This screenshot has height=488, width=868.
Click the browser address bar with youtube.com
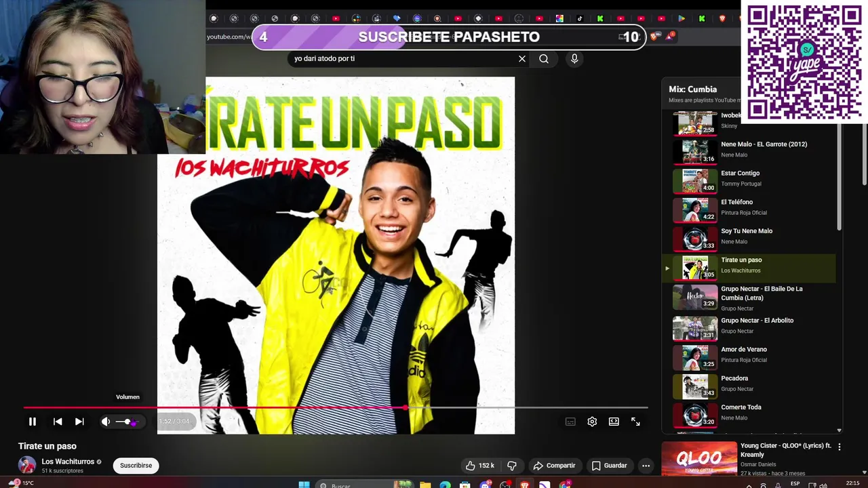pyautogui.click(x=229, y=37)
